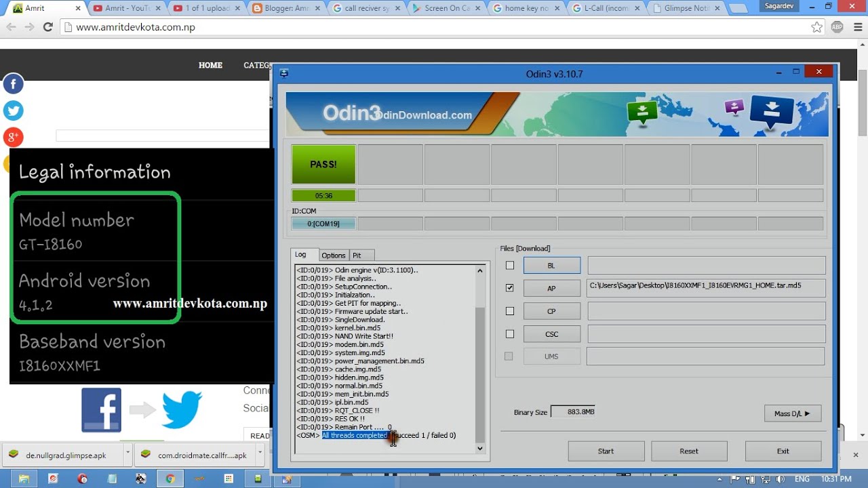Click the Chrome icon in the taskbar
The height and width of the screenshot is (488, 868).
170,479
